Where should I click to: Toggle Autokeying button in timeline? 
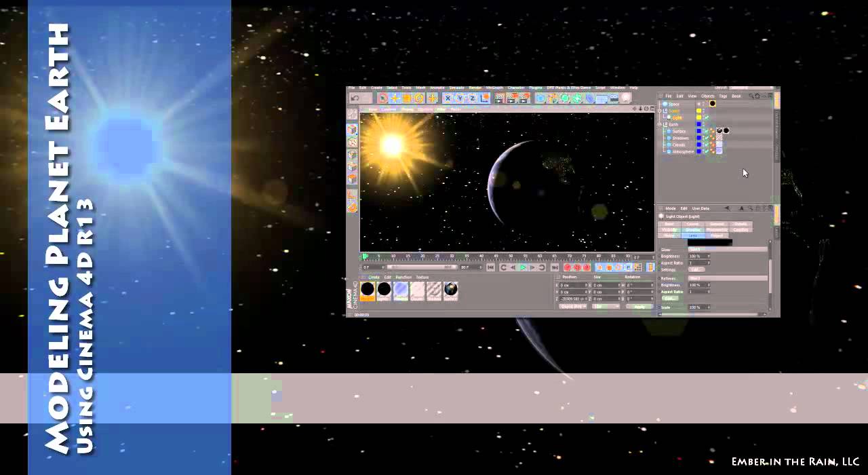(x=577, y=267)
